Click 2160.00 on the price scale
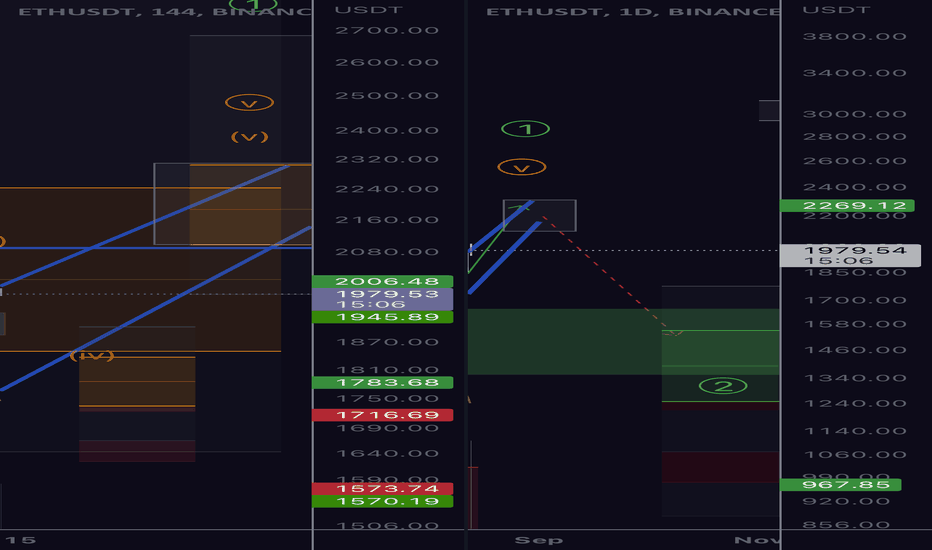932x550 pixels. click(387, 220)
